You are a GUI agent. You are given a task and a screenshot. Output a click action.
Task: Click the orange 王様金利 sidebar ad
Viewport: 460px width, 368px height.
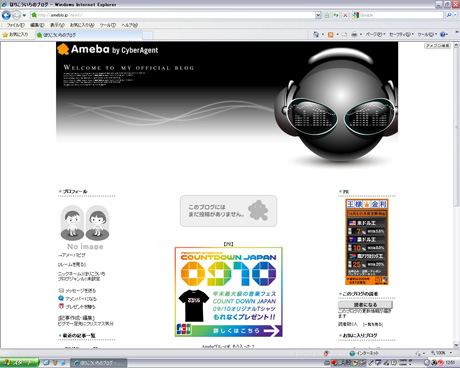pos(367,242)
